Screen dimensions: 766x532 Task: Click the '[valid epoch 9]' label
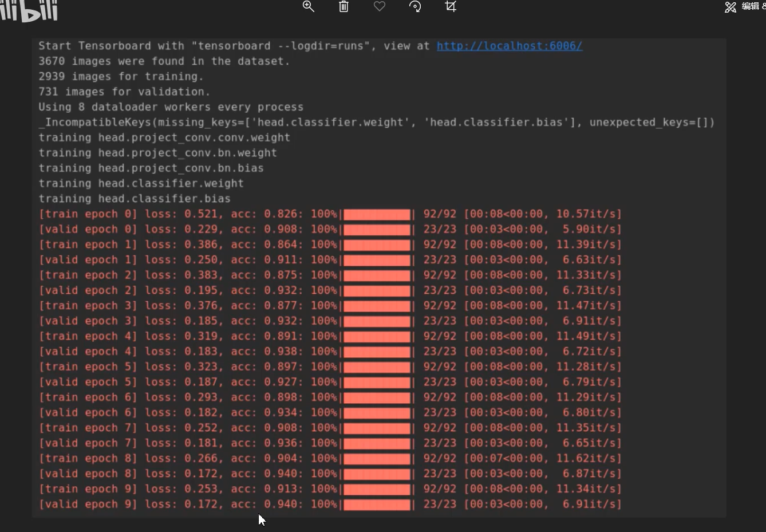pos(88,504)
